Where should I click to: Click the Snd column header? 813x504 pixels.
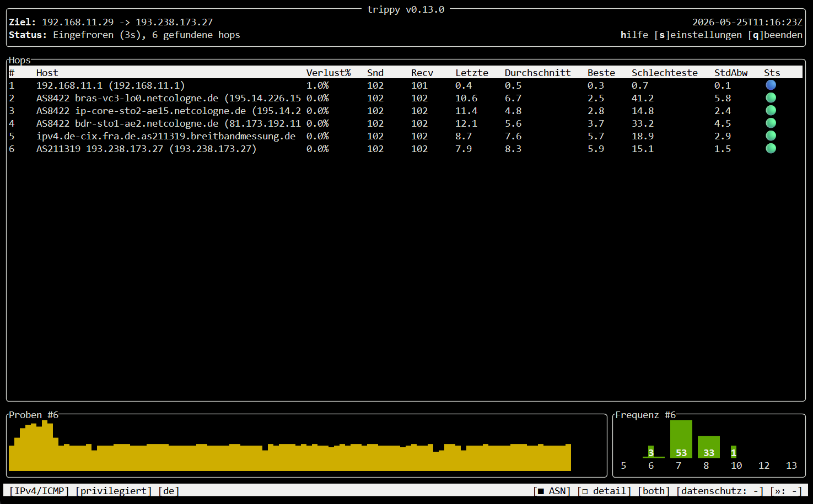point(375,73)
